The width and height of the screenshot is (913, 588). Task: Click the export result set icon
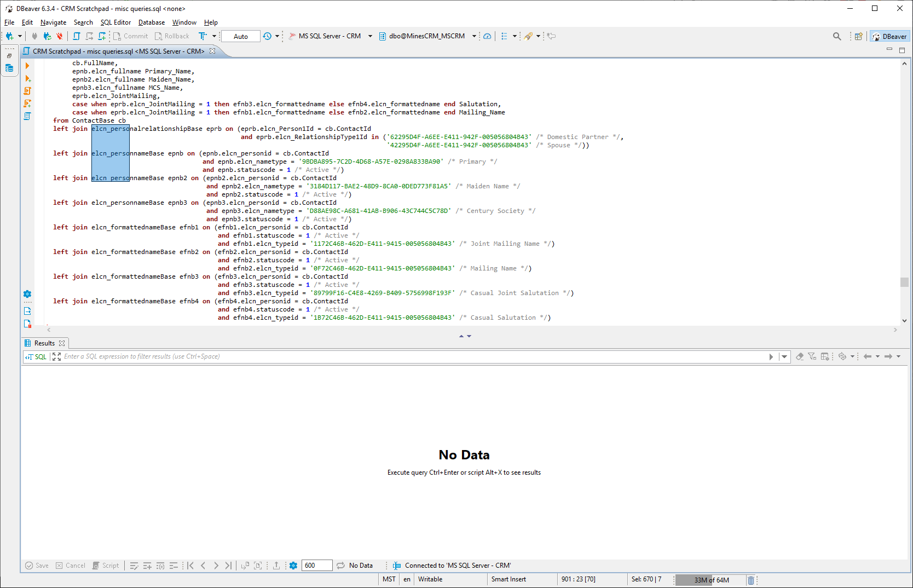[276, 565]
